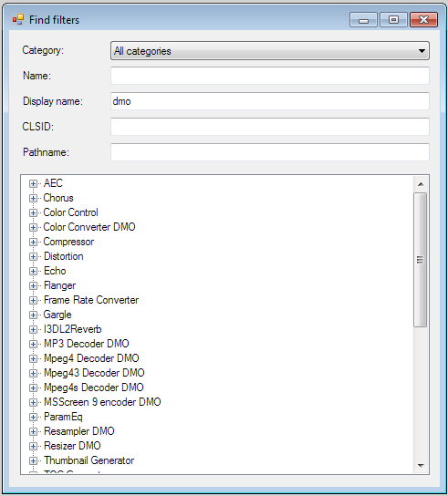Expand the MP3 Decoder DMO node

point(33,344)
